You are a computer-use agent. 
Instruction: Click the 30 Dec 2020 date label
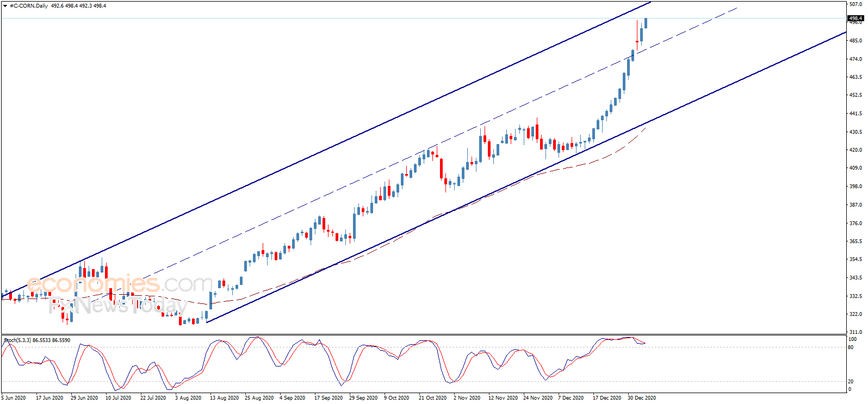coord(642,398)
